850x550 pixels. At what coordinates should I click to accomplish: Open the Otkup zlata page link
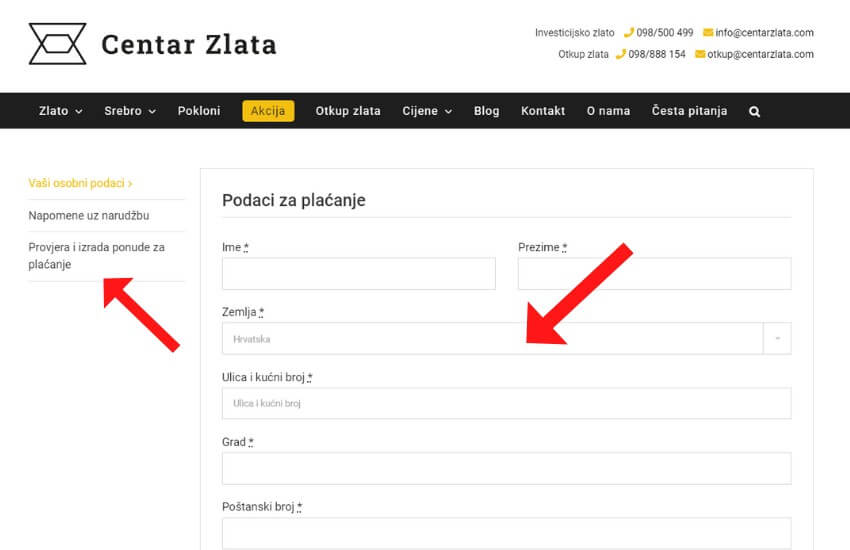coord(348,111)
